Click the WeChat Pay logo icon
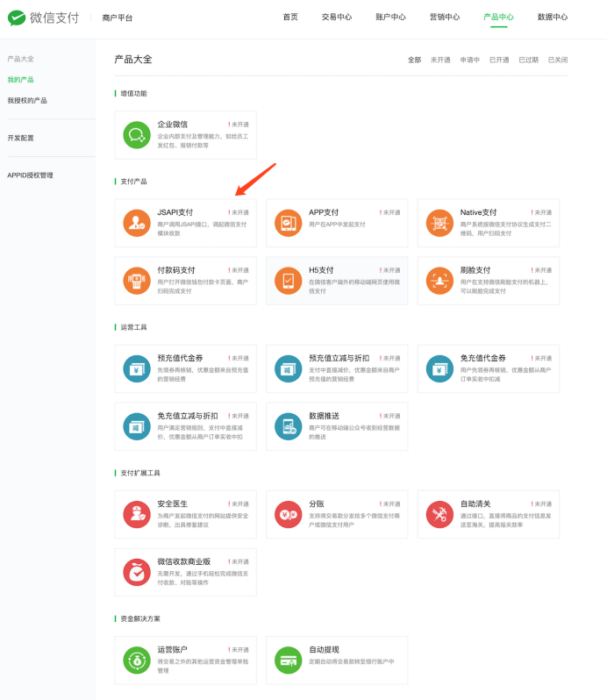This screenshot has height=700, width=607. 17,18
